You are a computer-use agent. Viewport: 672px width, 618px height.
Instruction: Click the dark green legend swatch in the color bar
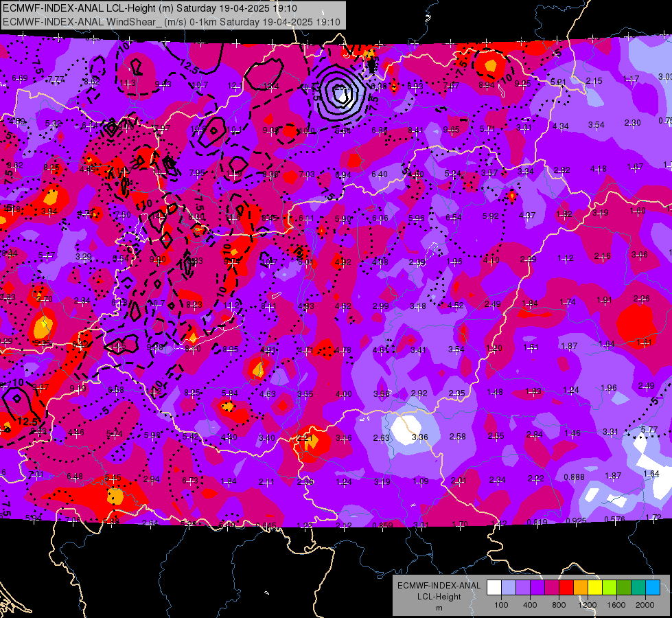pos(624,588)
